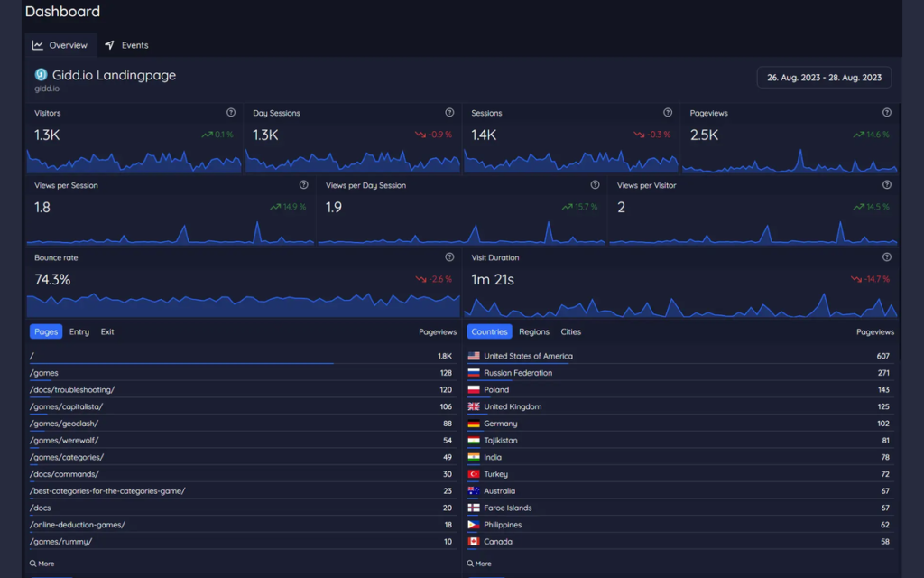924x578 pixels.
Task: Click More below the Countries list
Action: [479, 564]
